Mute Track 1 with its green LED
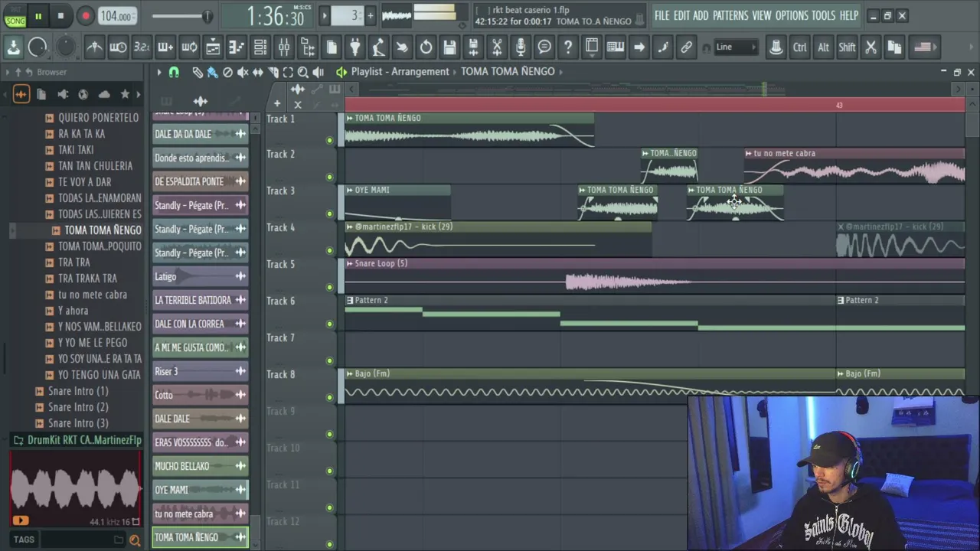This screenshot has height=551, width=980. click(x=330, y=140)
